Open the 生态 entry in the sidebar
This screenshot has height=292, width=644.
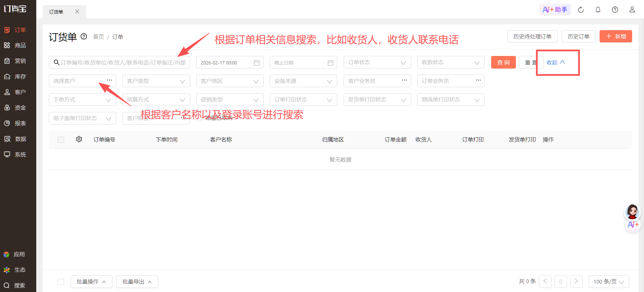pyautogui.click(x=15, y=270)
